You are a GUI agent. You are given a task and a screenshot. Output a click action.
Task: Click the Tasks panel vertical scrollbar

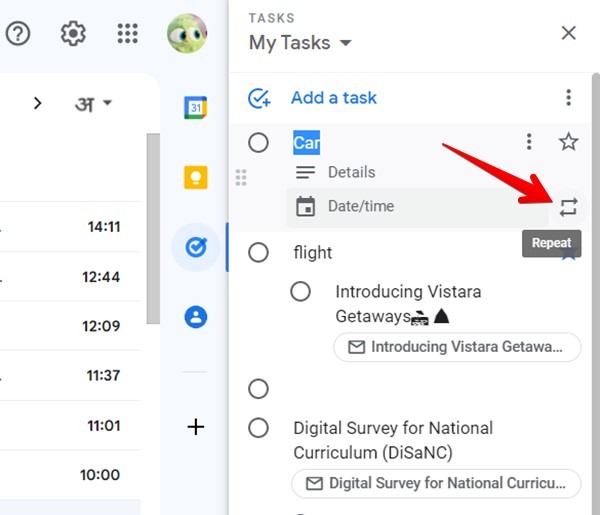(596, 294)
